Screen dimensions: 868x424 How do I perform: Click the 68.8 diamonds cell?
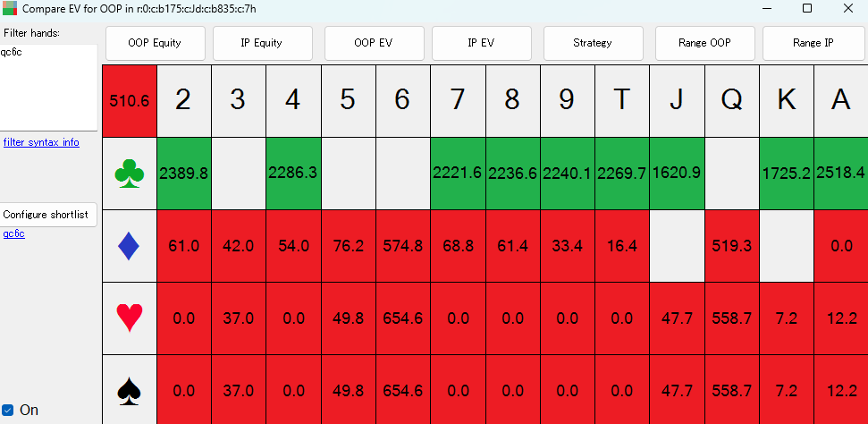click(x=459, y=246)
